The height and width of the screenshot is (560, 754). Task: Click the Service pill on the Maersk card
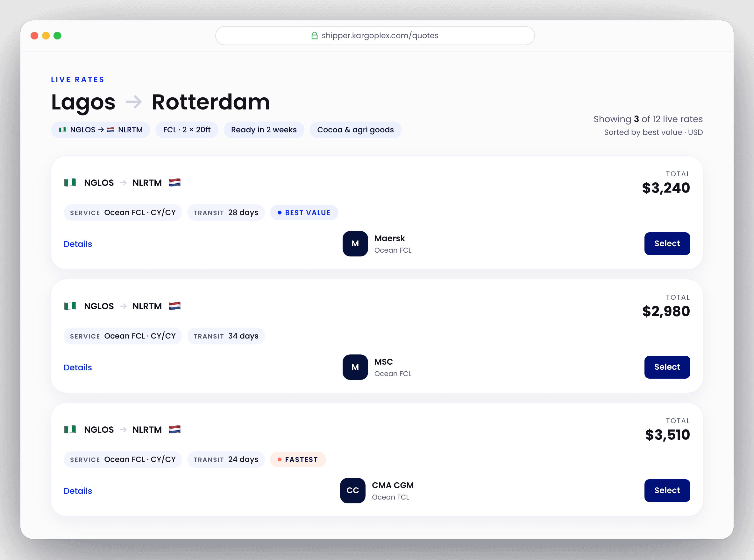point(123,213)
